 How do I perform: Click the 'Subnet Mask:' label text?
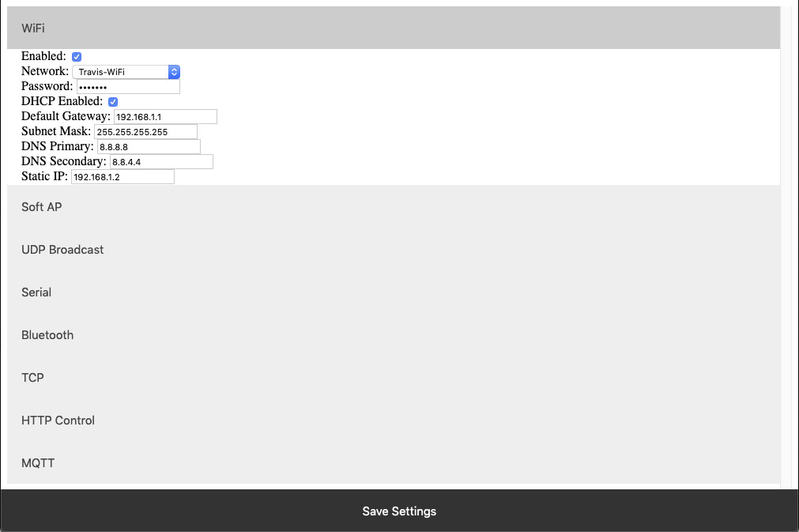click(56, 131)
